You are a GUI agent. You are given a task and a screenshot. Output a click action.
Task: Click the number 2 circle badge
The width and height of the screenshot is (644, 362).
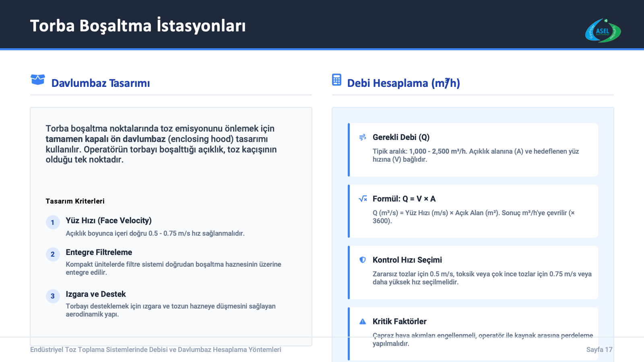click(53, 254)
